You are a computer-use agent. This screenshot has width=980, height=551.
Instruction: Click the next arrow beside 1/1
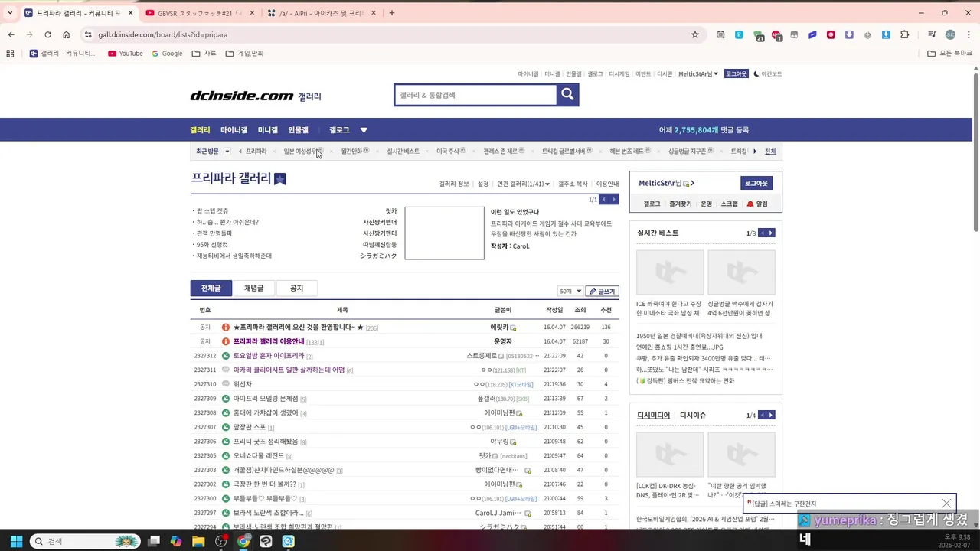(613, 200)
